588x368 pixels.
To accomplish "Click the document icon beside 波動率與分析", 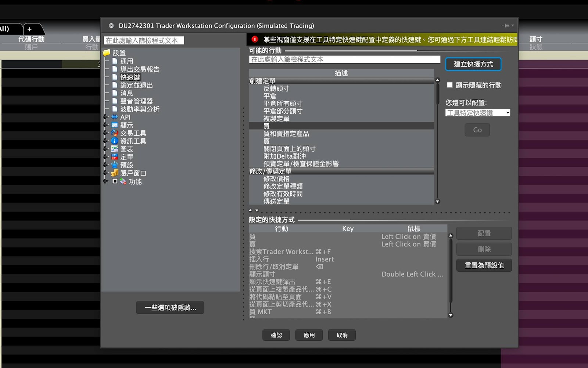I will [115, 109].
